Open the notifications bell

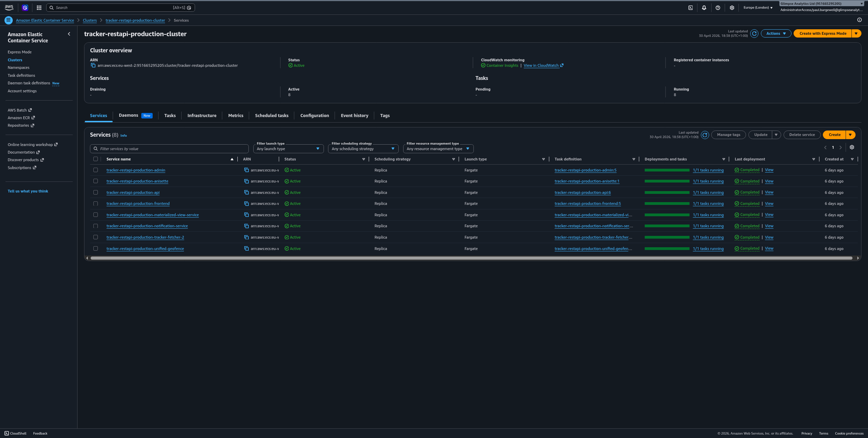pos(704,8)
